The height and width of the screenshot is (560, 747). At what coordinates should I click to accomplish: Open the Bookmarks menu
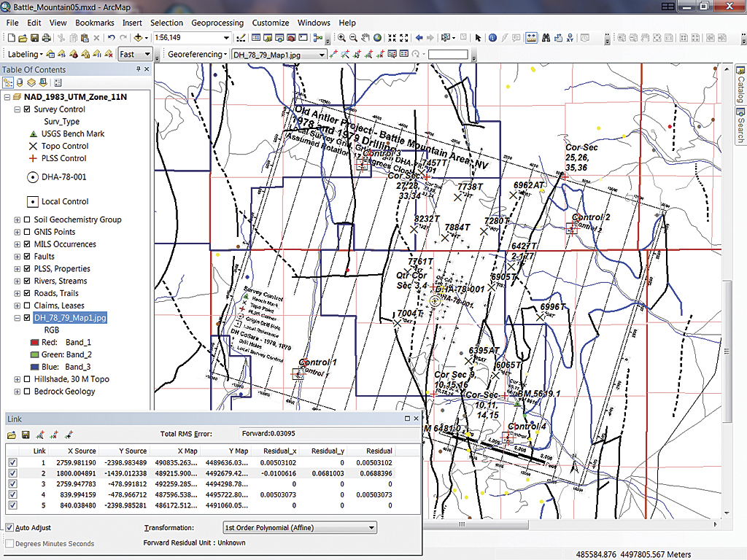tap(95, 23)
